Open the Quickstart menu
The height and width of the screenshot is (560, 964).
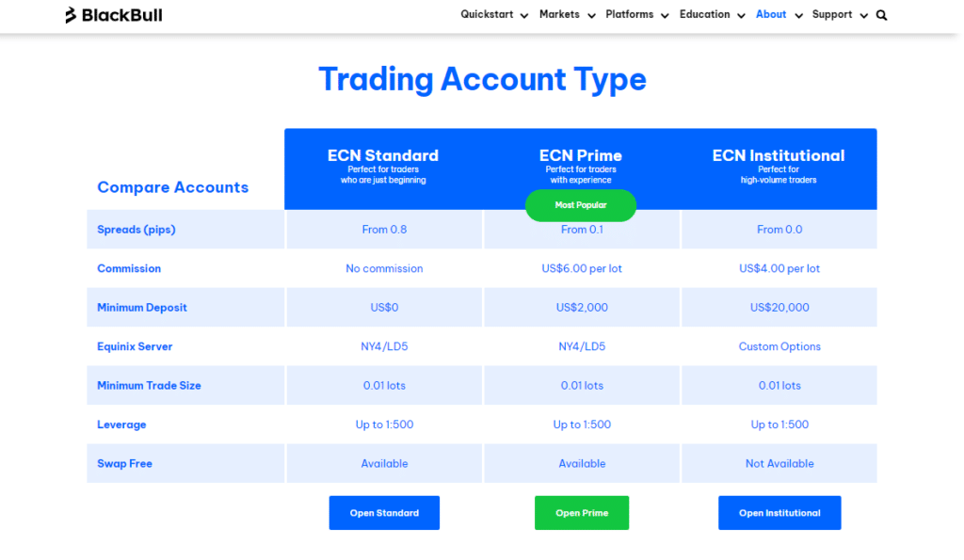(x=487, y=14)
